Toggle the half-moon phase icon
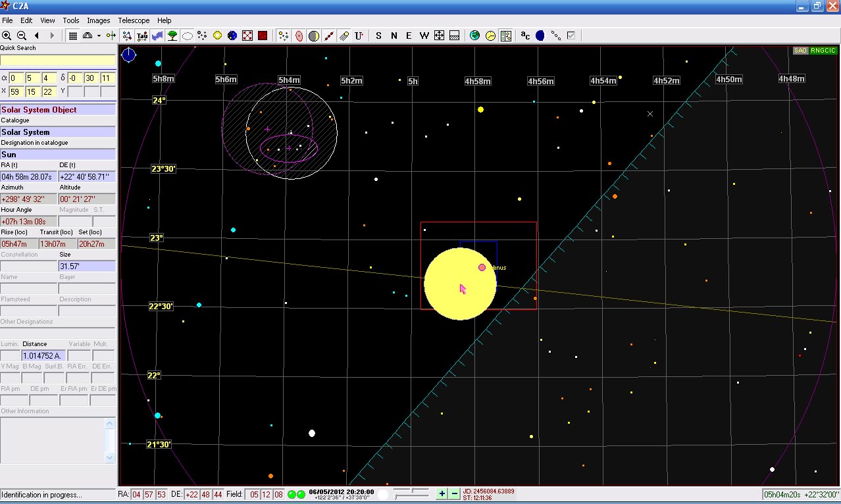Viewport: 841px width, 504px height. coord(314,36)
